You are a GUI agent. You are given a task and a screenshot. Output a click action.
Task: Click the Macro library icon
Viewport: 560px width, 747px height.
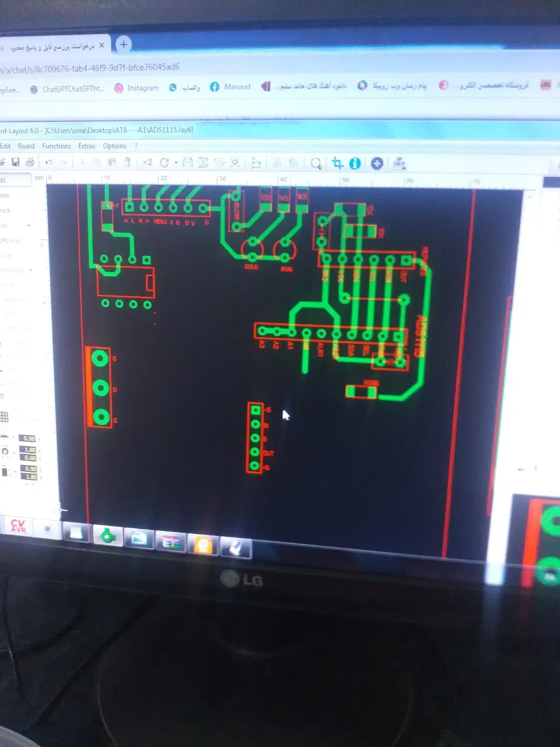click(399, 163)
